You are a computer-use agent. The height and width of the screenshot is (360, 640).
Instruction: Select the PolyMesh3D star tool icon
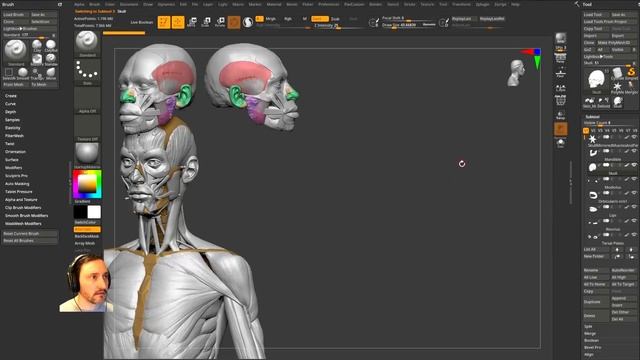[618, 87]
